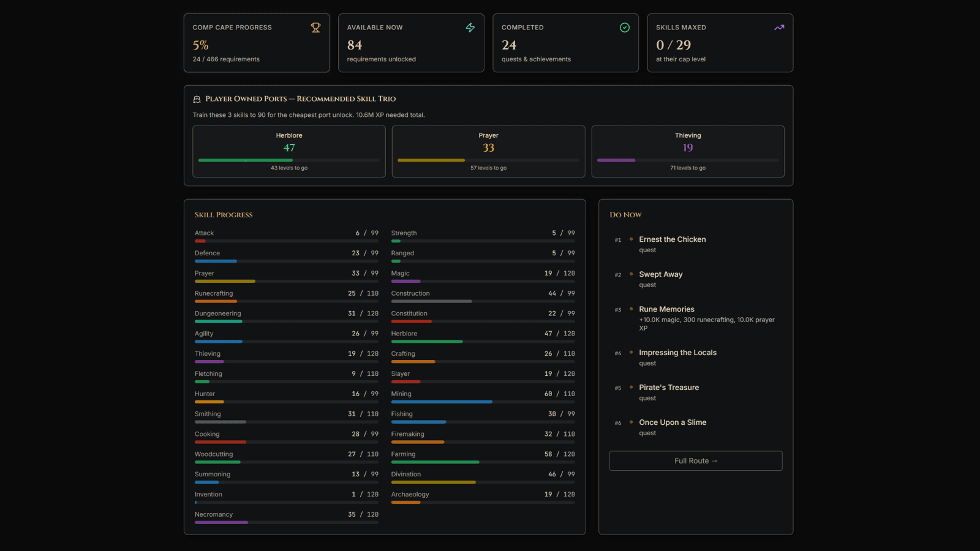The height and width of the screenshot is (551, 980).
Task: Click the 71 levels to go text
Action: click(688, 168)
